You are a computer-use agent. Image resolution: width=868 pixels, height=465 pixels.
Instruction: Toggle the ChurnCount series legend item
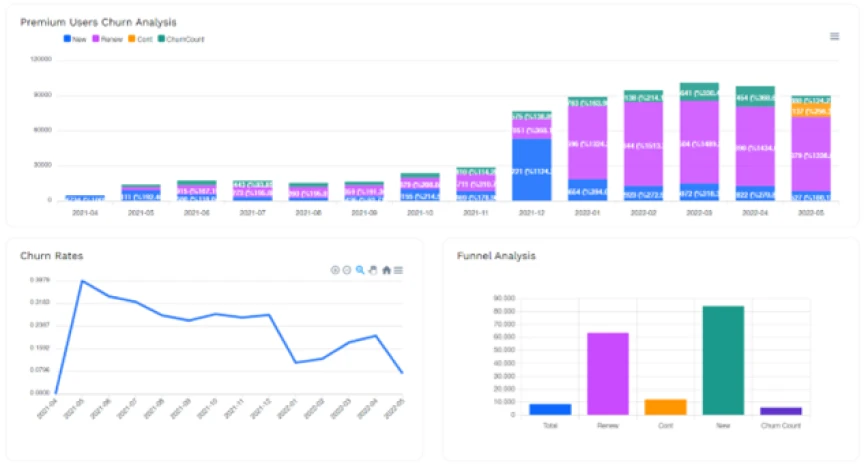tap(182, 39)
